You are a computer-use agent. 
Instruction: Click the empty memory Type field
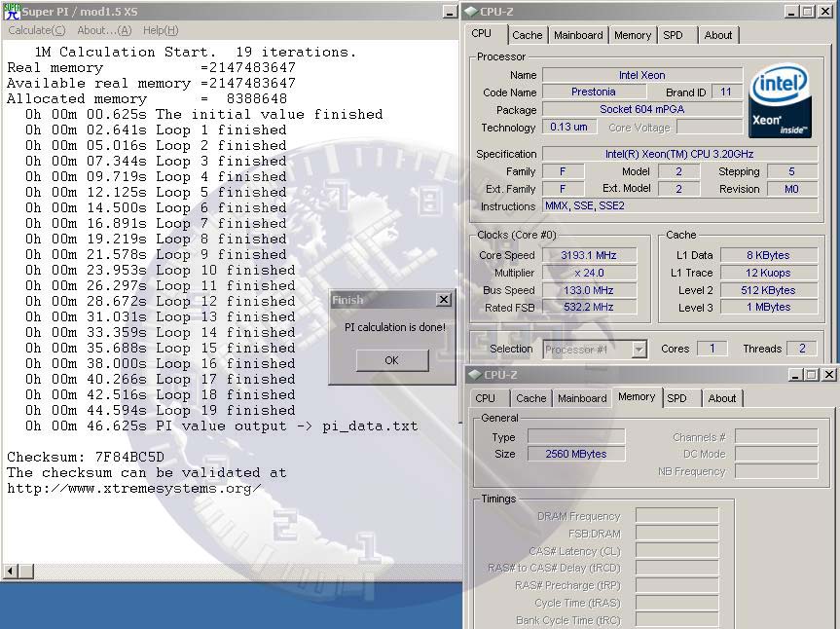pyautogui.click(x=576, y=436)
